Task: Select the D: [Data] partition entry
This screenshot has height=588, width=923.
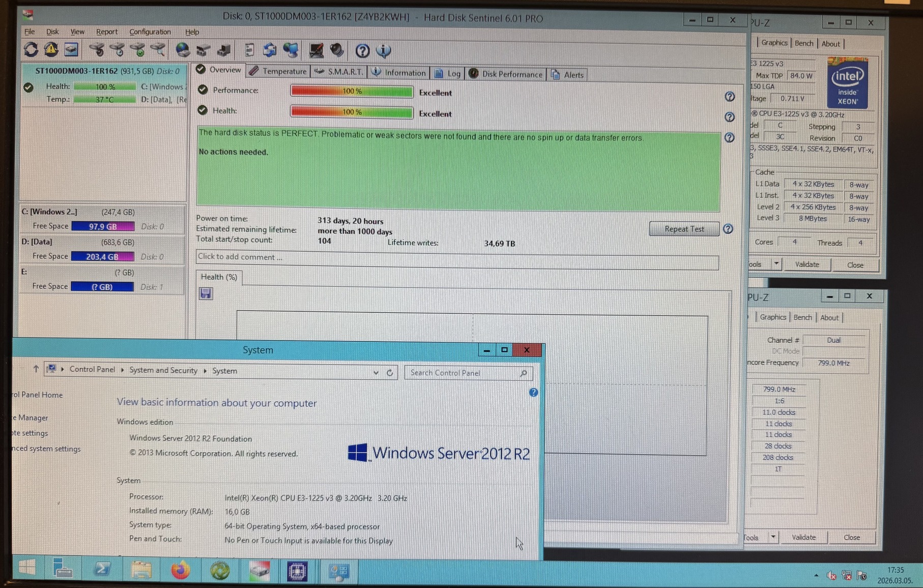Action: point(102,249)
